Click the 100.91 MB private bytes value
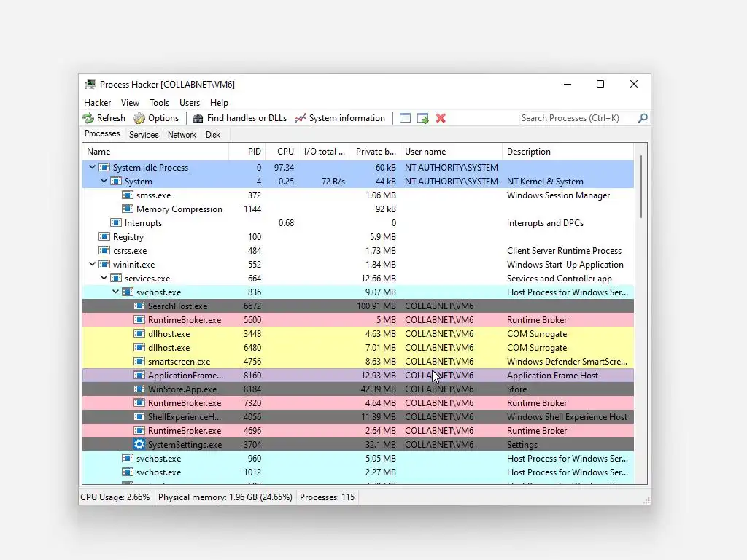Viewport: 747px width, 560px height. pyautogui.click(x=376, y=306)
